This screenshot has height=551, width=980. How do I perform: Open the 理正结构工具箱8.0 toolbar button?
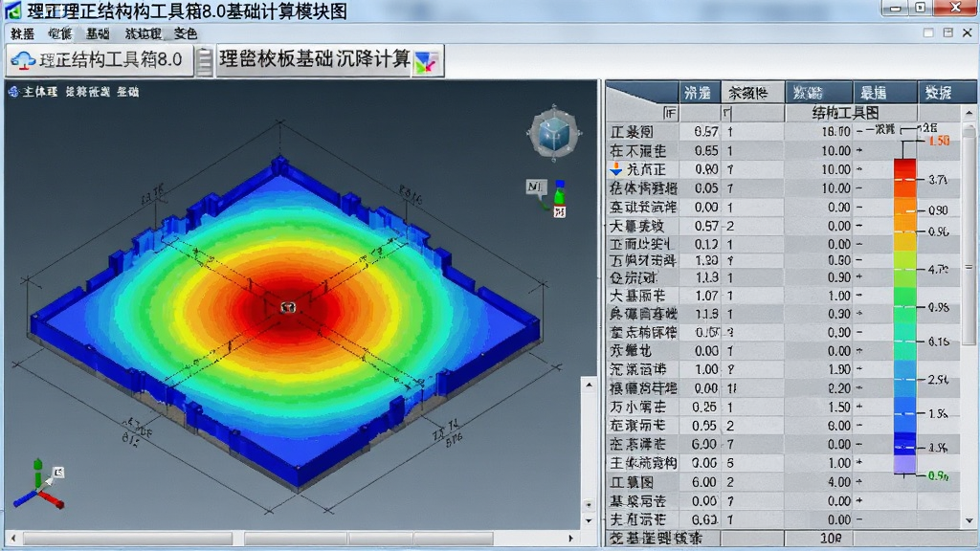[x=100, y=60]
